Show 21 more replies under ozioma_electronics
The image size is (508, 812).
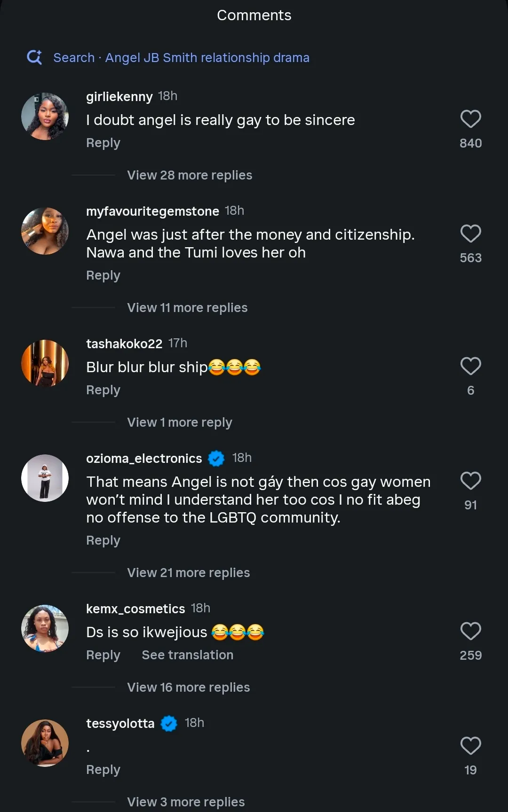(x=188, y=573)
